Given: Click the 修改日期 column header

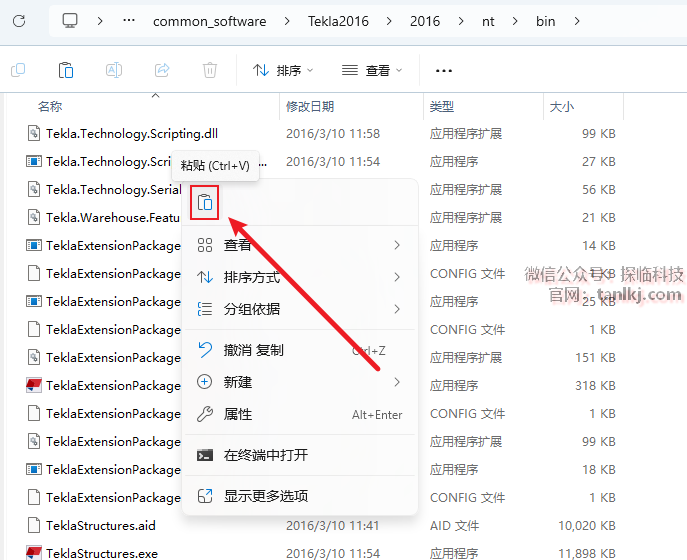Looking at the screenshot, I should click(x=310, y=106).
